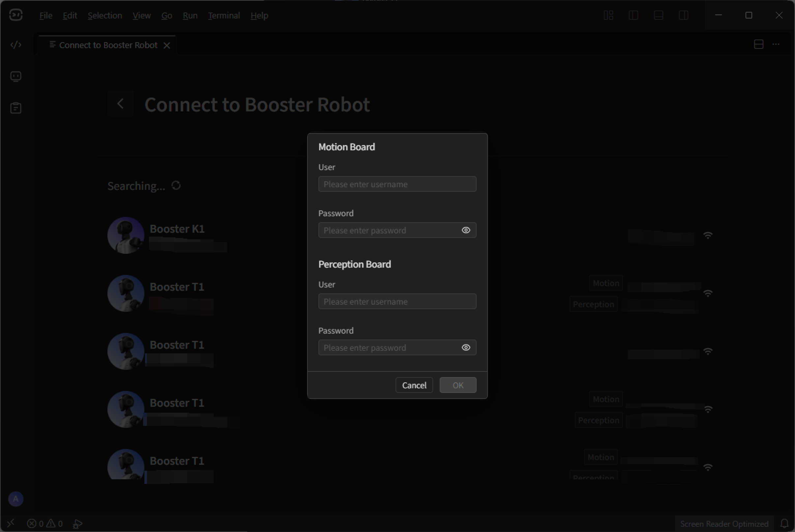Viewport: 795px width, 532px height.
Task: Click the back arrow beside the page title
Action: pos(120,104)
